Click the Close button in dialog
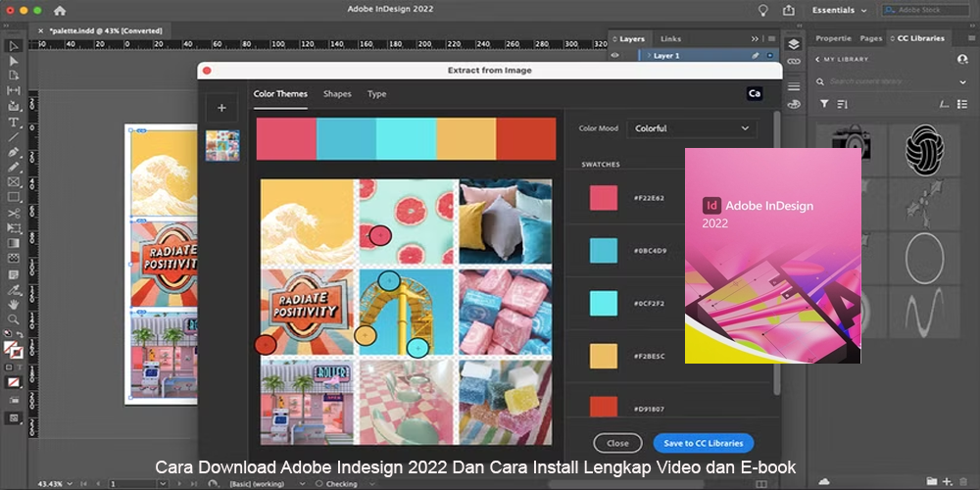 617,443
